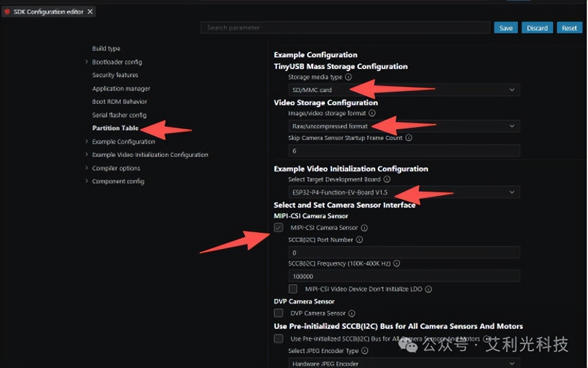Image resolution: width=588 pixels, height=368 pixels.
Task: Click info icon beside DVP Camera Sensor checkbox
Action: click(x=351, y=313)
